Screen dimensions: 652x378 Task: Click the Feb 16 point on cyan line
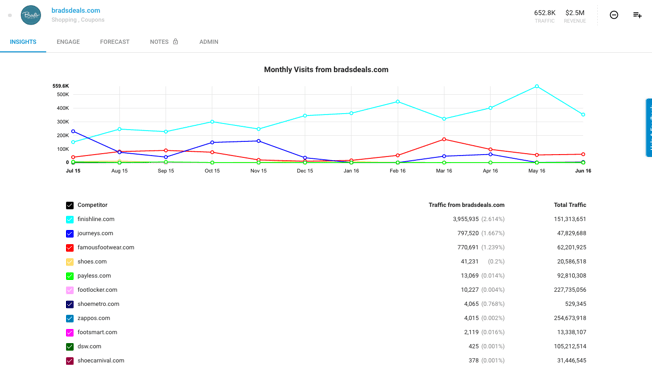pos(398,101)
